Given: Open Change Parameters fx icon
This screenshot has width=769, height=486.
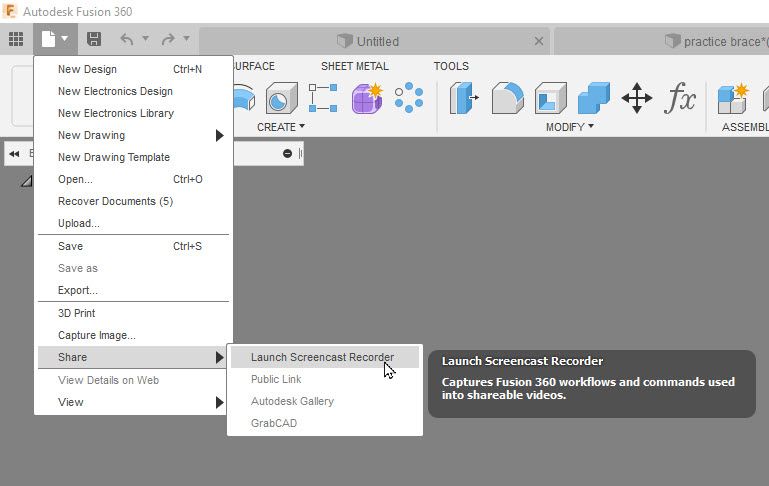Looking at the screenshot, I should tap(680, 98).
